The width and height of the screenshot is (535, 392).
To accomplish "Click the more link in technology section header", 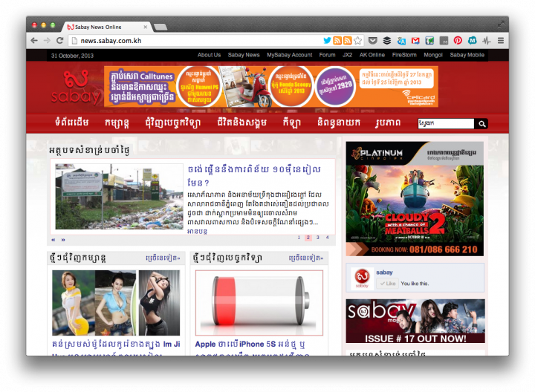I will click(x=305, y=258).
